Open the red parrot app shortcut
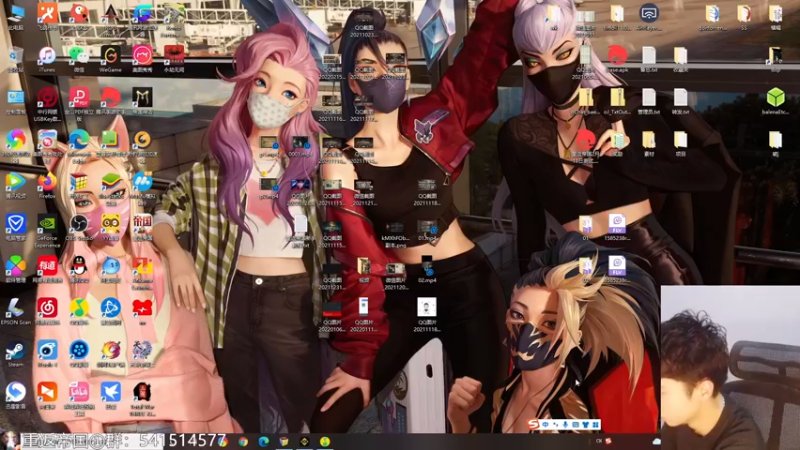Image resolution: width=800 pixels, height=450 pixels. [79, 14]
